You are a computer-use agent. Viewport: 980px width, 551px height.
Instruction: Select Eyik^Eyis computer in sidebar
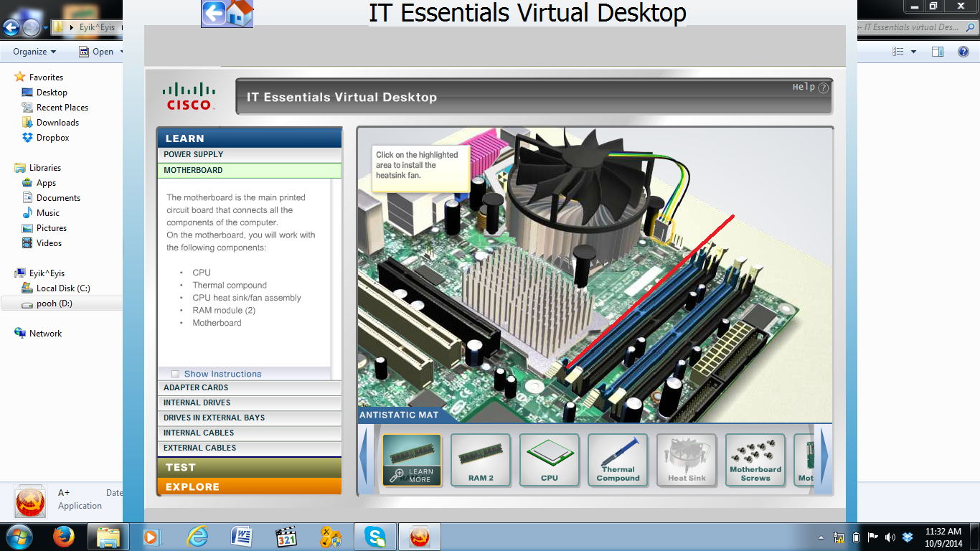pyautogui.click(x=47, y=273)
